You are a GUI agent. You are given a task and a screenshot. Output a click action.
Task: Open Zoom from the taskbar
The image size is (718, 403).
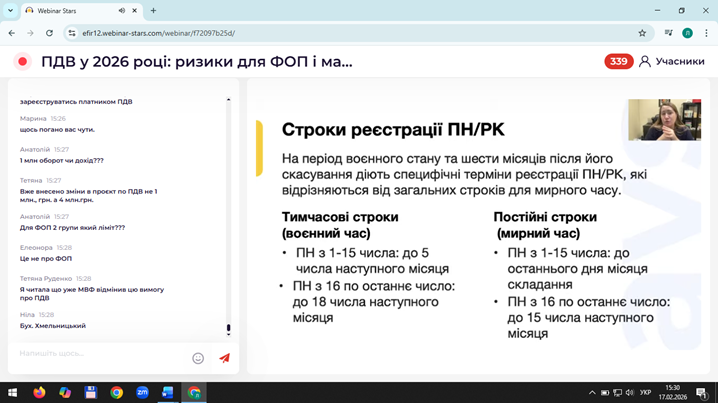point(142,392)
